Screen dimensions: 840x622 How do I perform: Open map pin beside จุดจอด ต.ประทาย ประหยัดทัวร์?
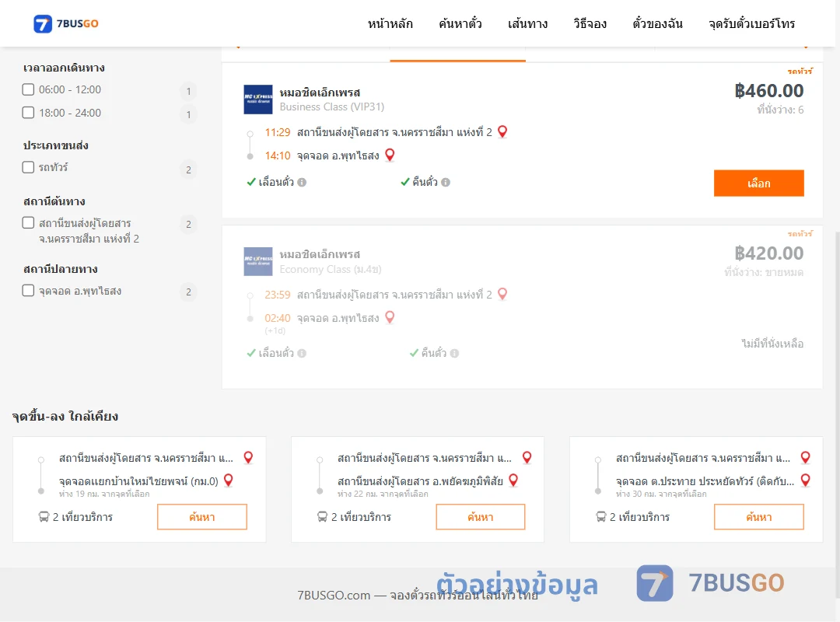coord(805,480)
